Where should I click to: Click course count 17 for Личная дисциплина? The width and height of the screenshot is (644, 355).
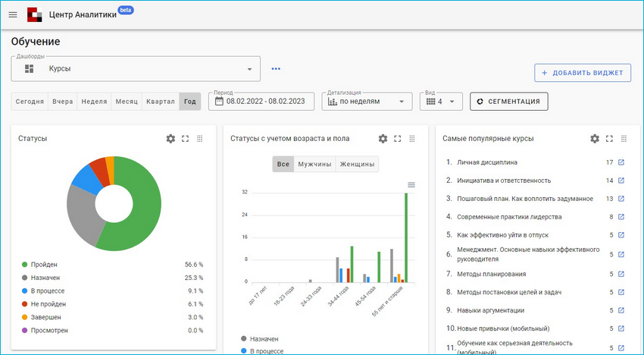tap(609, 162)
